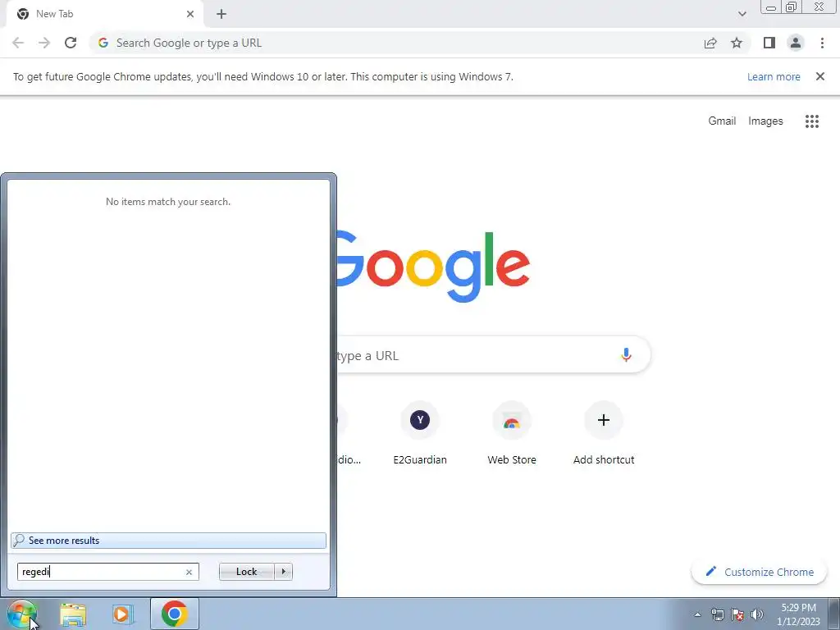Image resolution: width=840 pixels, height=630 pixels.
Task: Open the E2Guardian shortcut
Action: (x=420, y=433)
